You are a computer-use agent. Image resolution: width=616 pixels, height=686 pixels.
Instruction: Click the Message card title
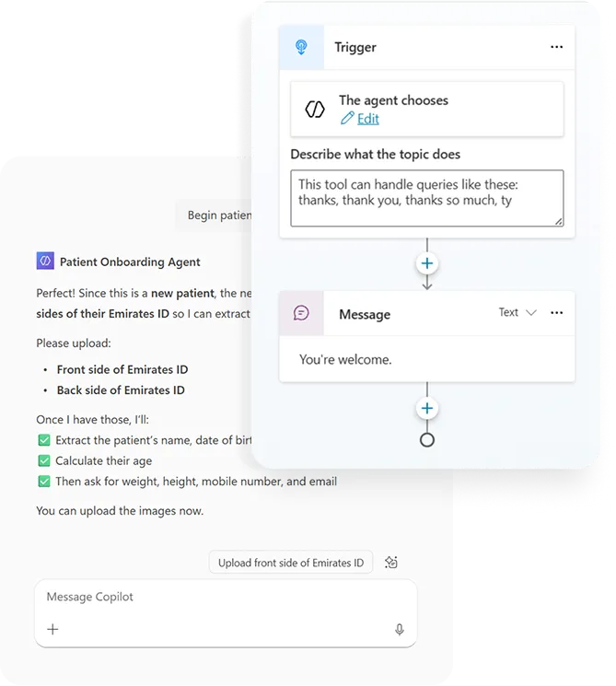(365, 315)
